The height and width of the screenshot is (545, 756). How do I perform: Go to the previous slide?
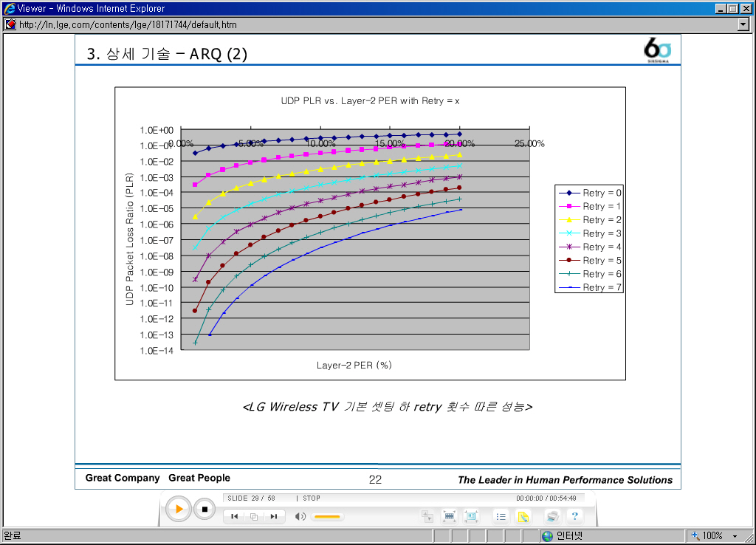234,516
